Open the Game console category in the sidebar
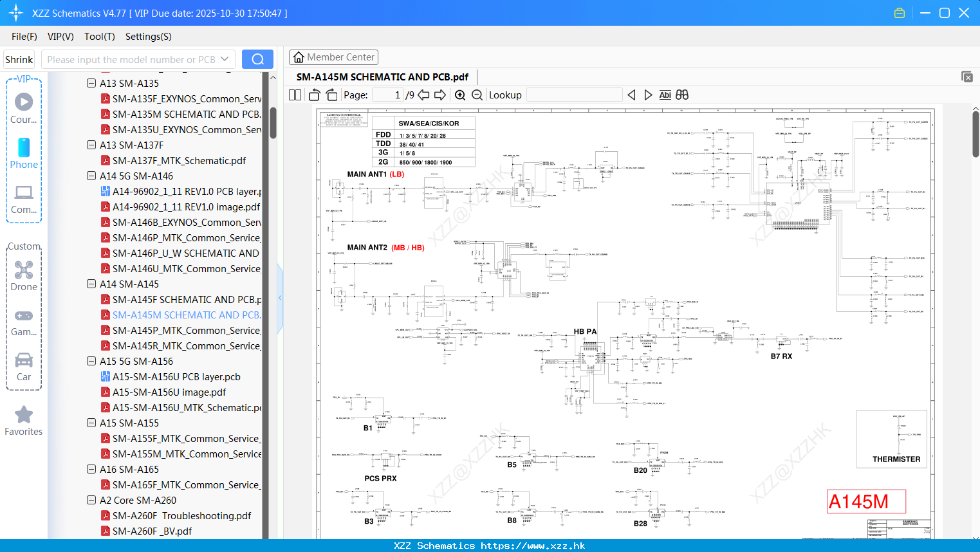Screen dimensions: 980x552 [x=24, y=322]
